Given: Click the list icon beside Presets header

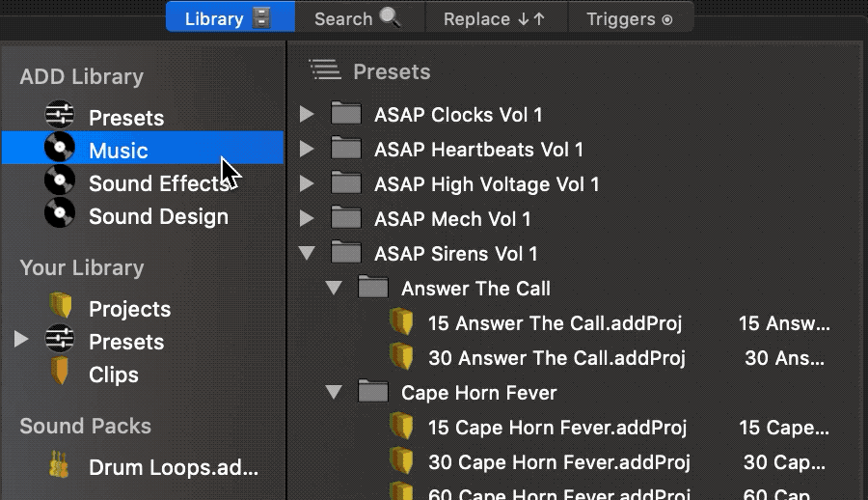Looking at the screenshot, I should point(324,70).
